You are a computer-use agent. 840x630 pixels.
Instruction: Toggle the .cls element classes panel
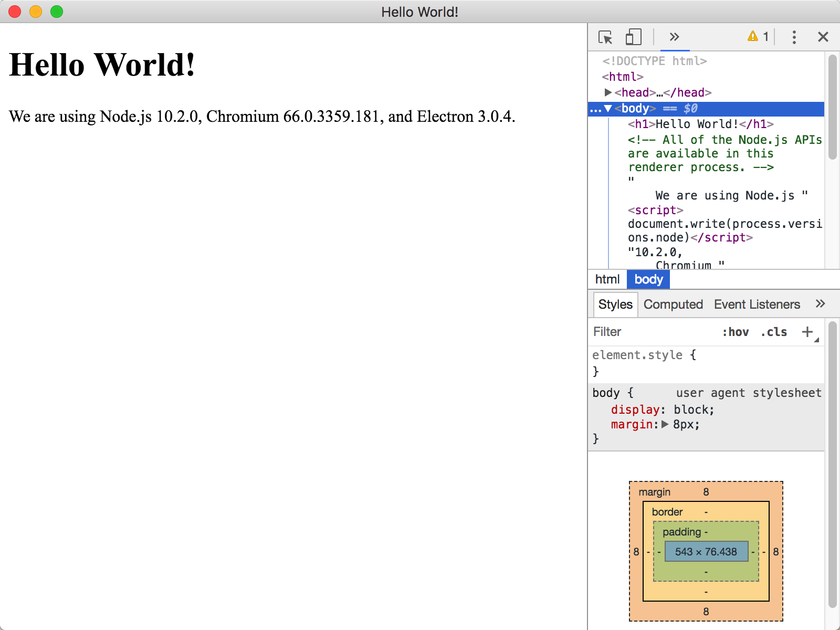(774, 332)
